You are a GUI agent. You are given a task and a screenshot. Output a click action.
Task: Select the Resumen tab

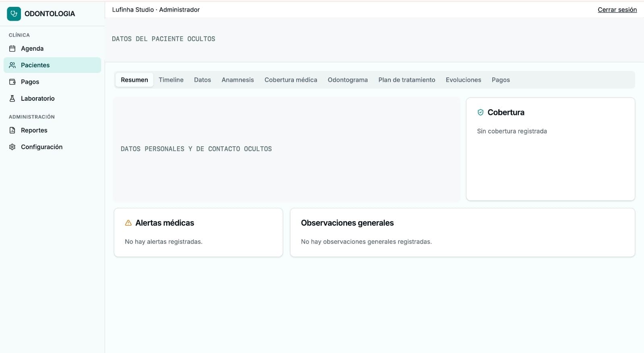pyautogui.click(x=134, y=80)
